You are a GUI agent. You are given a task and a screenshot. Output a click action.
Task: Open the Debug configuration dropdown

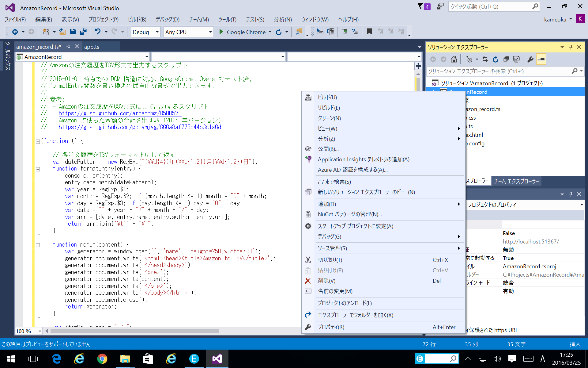click(157, 32)
